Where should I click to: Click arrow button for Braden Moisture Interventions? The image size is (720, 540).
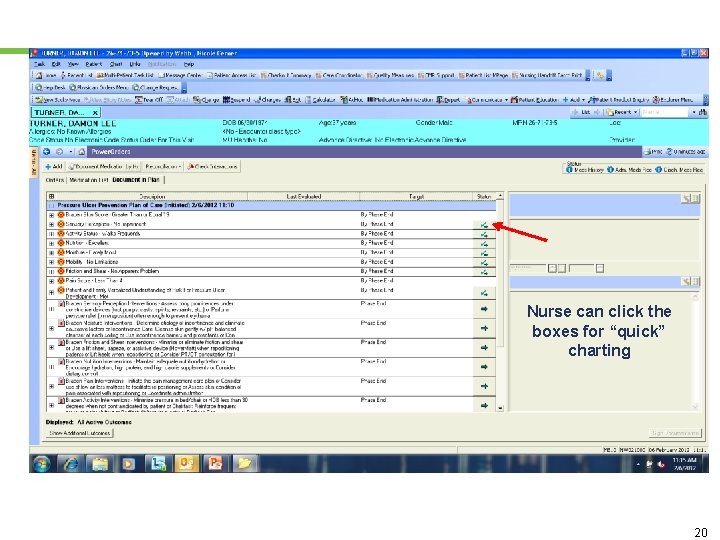tap(484, 328)
